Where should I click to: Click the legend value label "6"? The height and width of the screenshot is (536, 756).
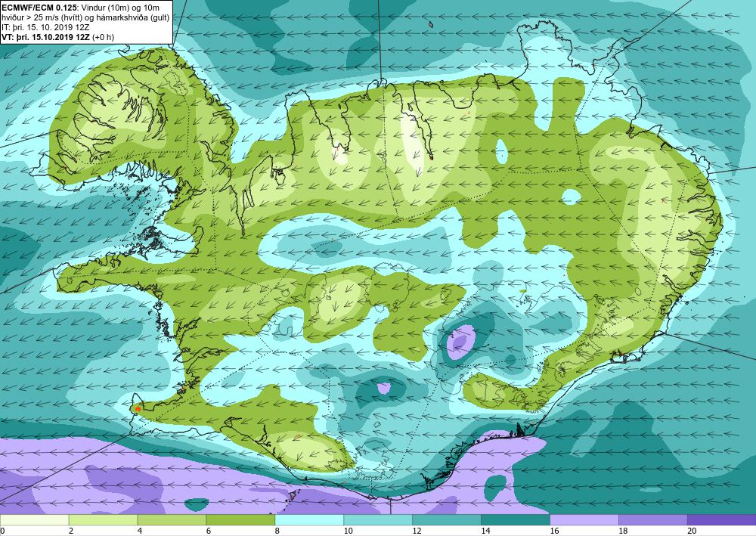[x=209, y=531]
